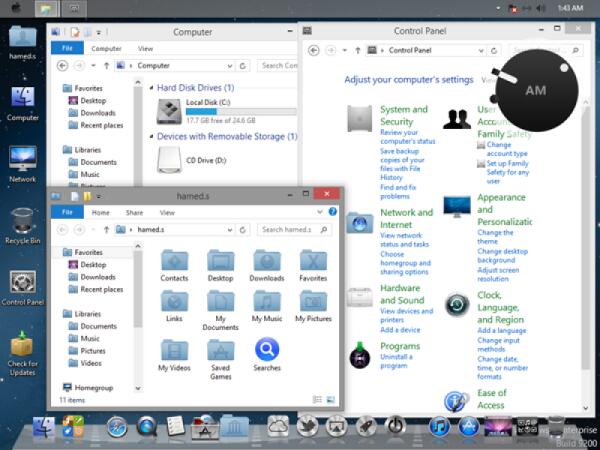
Task: Switch to large icons view in hamed.s status bar
Action: (330, 399)
